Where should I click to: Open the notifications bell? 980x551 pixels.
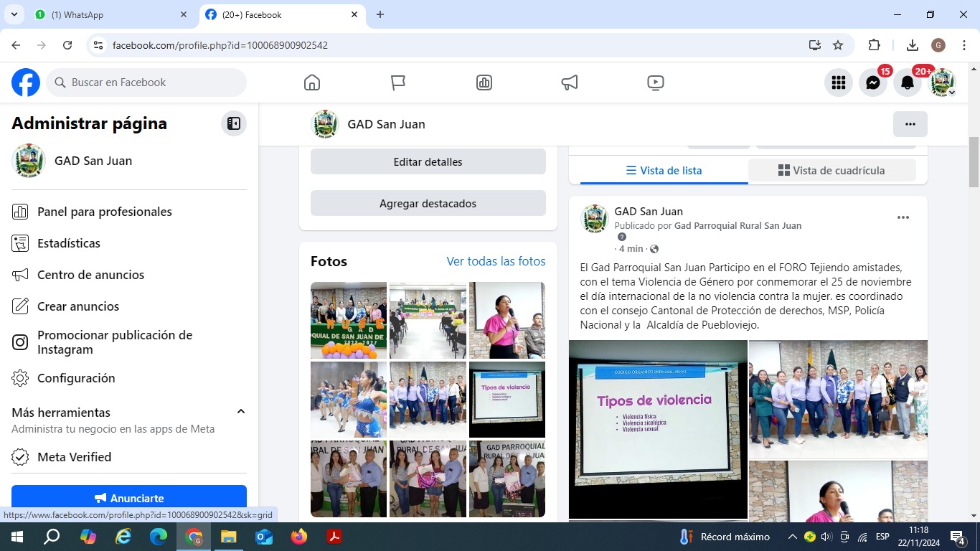pyautogui.click(x=908, y=83)
